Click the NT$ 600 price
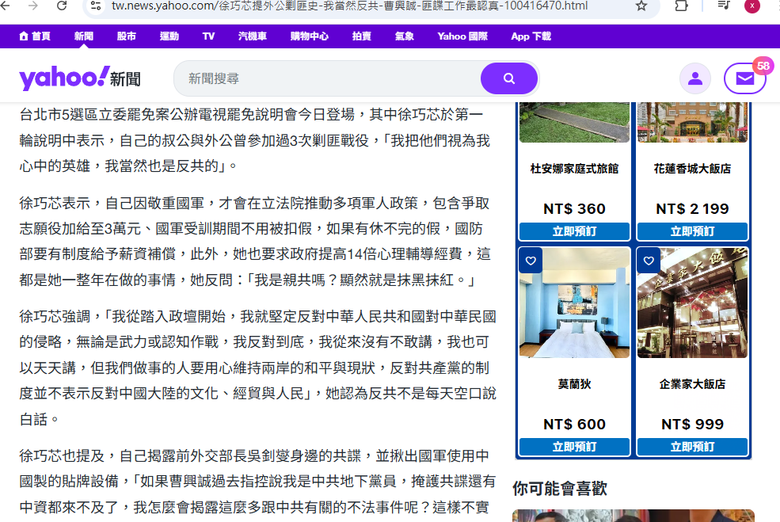 click(575, 424)
